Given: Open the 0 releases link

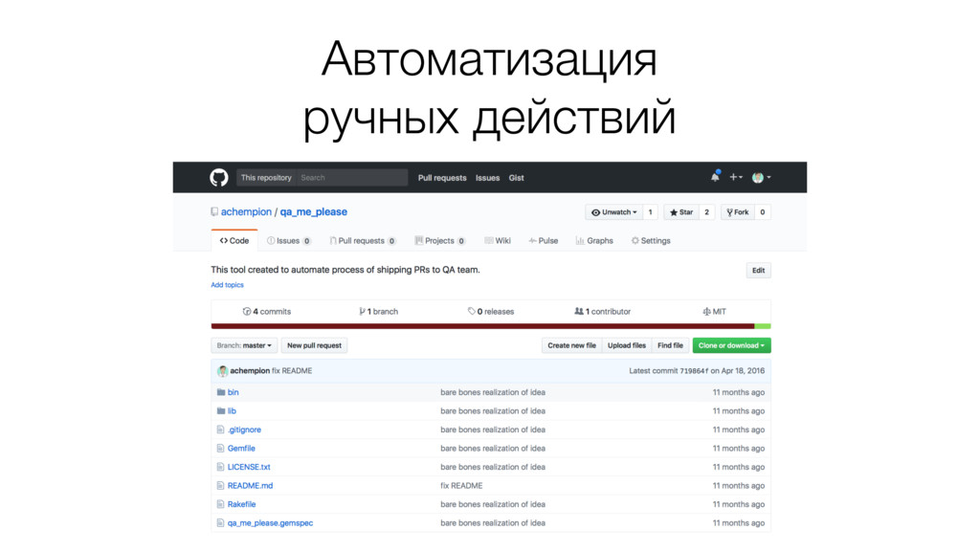Looking at the screenshot, I should click(x=491, y=311).
